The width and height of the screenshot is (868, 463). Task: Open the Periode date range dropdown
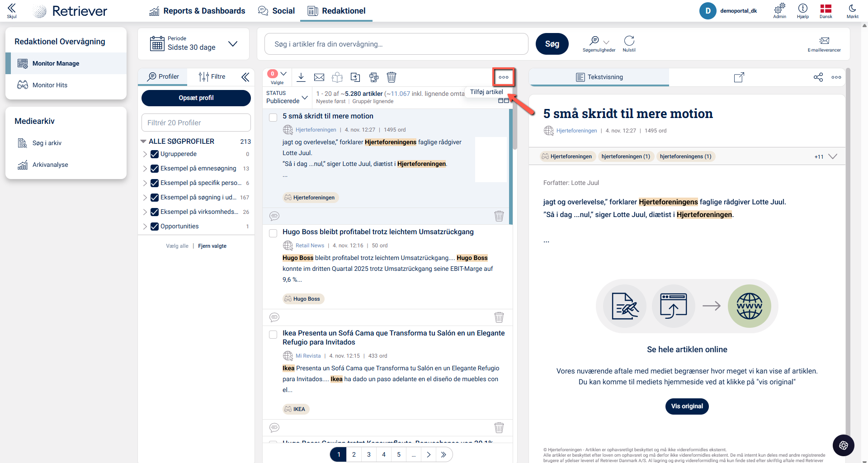[194, 44]
